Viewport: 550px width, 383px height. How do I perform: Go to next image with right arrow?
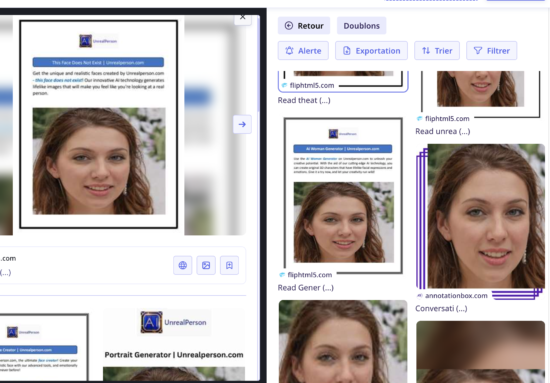pos(242,124)
